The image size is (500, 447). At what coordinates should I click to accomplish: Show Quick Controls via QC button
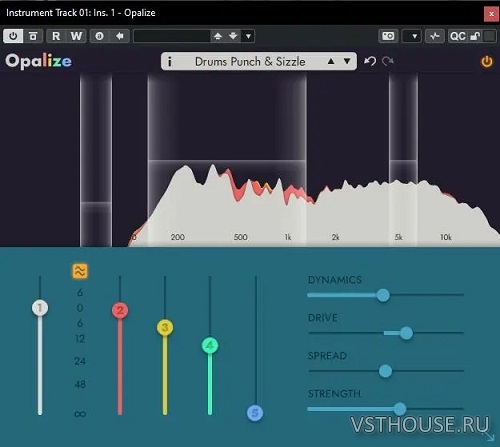[458, 36]
